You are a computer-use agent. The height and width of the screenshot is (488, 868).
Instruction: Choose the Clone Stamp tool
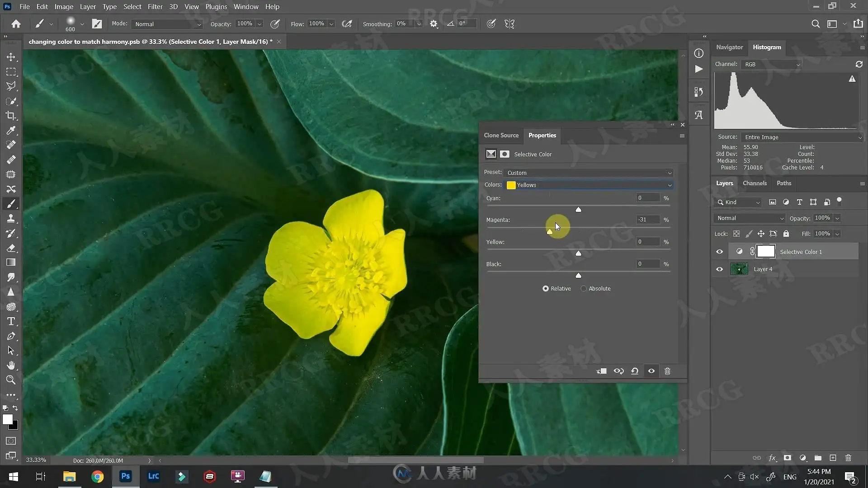[x=11, y=219]
